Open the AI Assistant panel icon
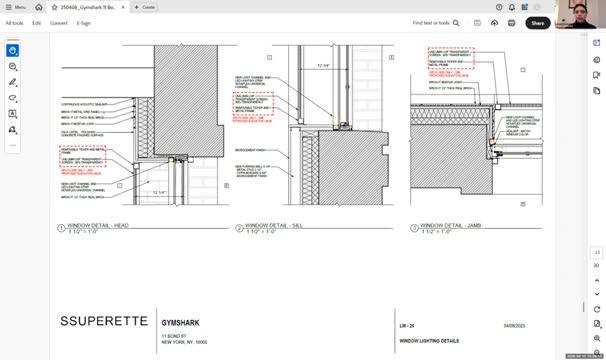The width and height of the screenshot is (606, 360). [x=596, y=43]
